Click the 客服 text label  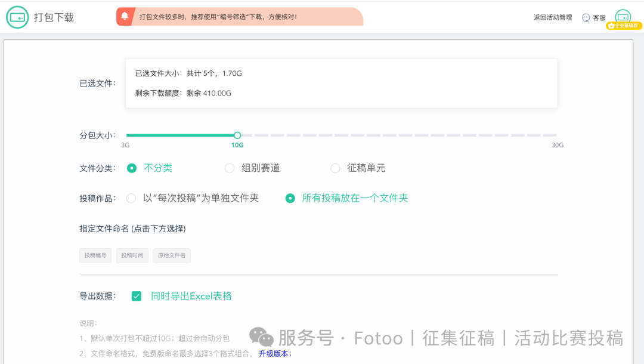(x=599, y=18)
